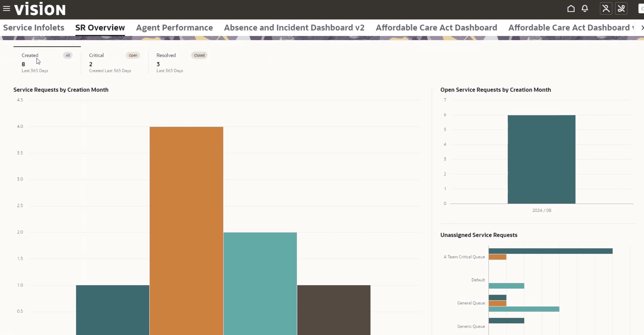644x335 pixels.
Task: Click the Closed badge on the Resolved tile
Action: click(x=199, y=55)
